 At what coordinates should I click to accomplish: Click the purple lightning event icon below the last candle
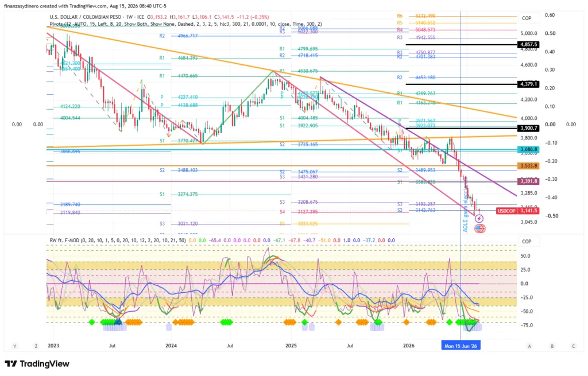click(x=479, y=219)
